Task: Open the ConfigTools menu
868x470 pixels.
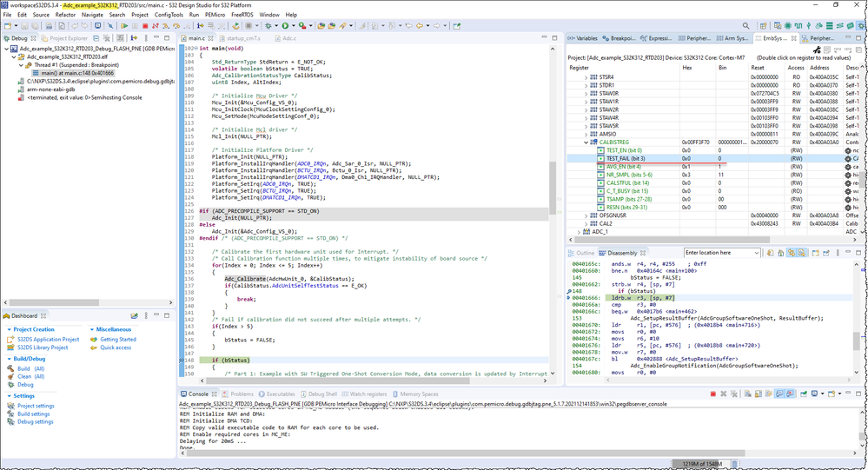Action: [169, 15]
